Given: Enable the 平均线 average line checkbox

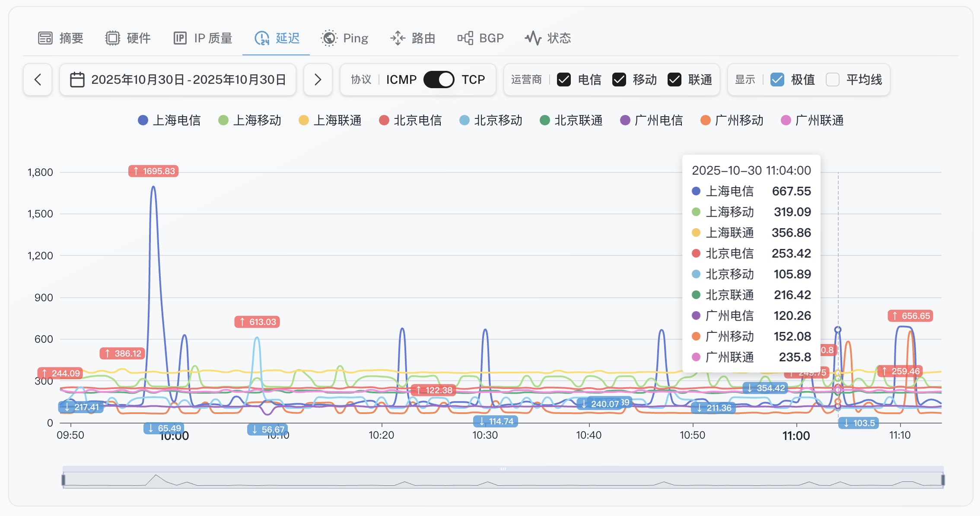Looking at the screenshot, I should coord(832,80).
